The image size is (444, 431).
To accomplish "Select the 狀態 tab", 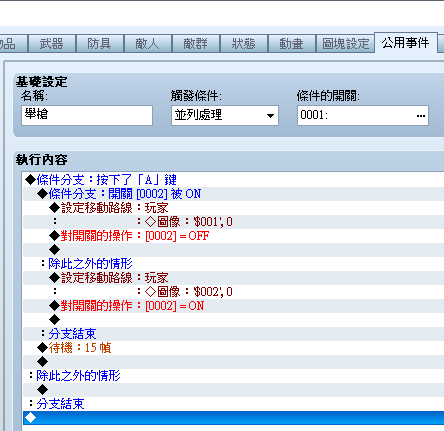I will pyautogui.click(x=244, y=44).
